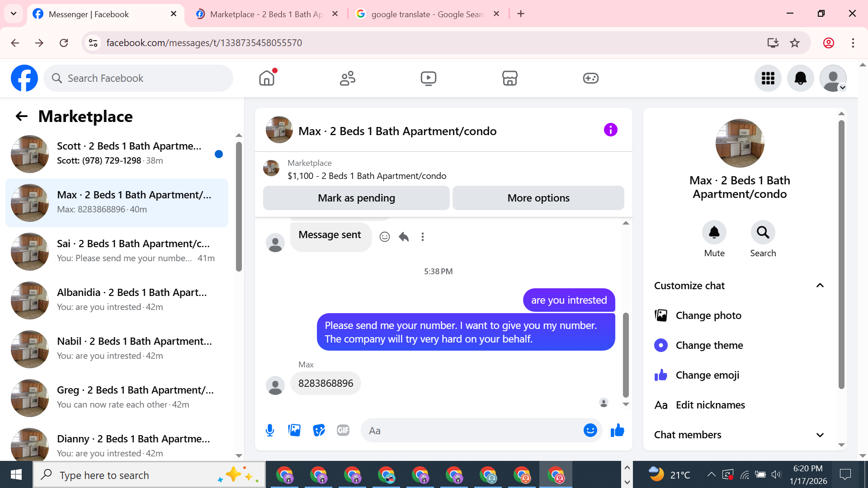Screen dimensions: 868x488
Task: Click the Mark as pending button
Action: (x=356, y=198)
